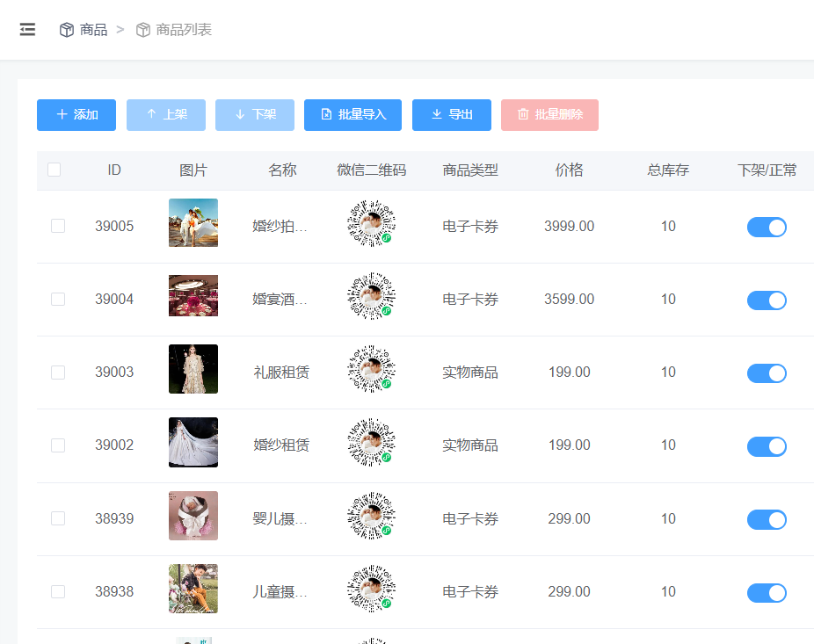
Task: Click the 下架 button
Action: (255, 115)
